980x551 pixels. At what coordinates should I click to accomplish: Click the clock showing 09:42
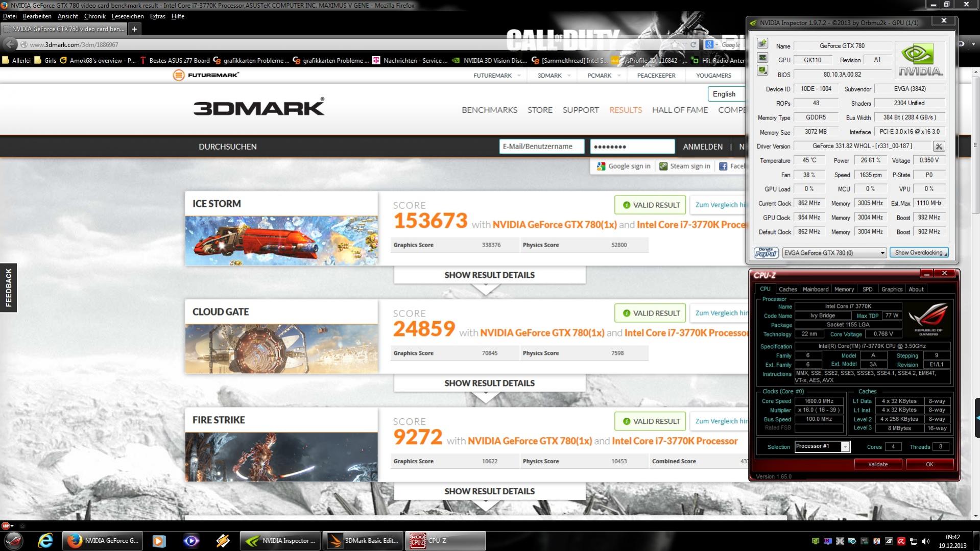coord(952,537)
